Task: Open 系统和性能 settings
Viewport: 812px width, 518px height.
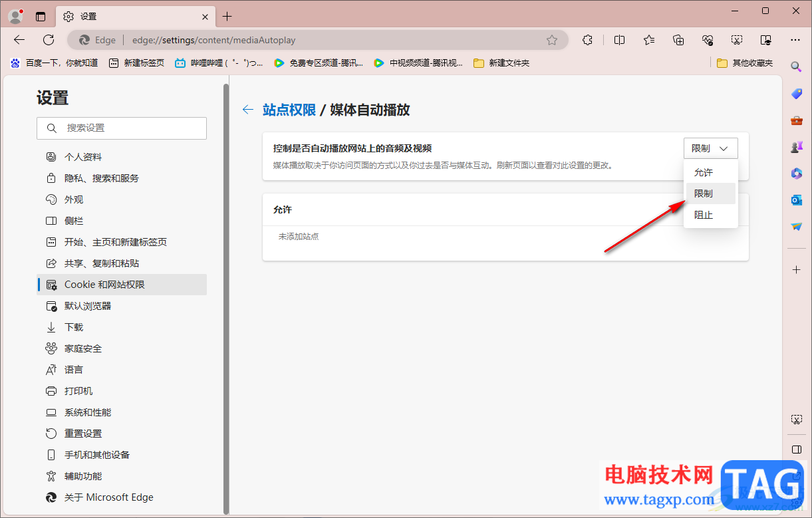Action: [122, 412]
